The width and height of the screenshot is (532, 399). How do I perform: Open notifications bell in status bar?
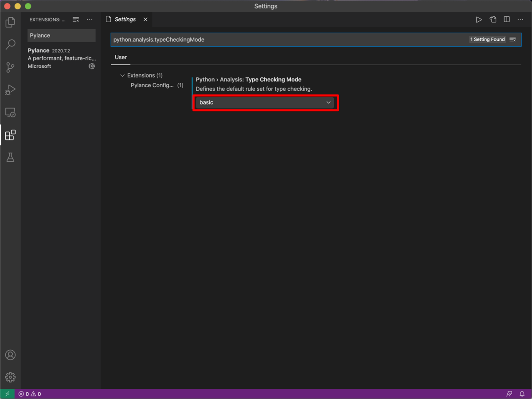click(522, 394)
